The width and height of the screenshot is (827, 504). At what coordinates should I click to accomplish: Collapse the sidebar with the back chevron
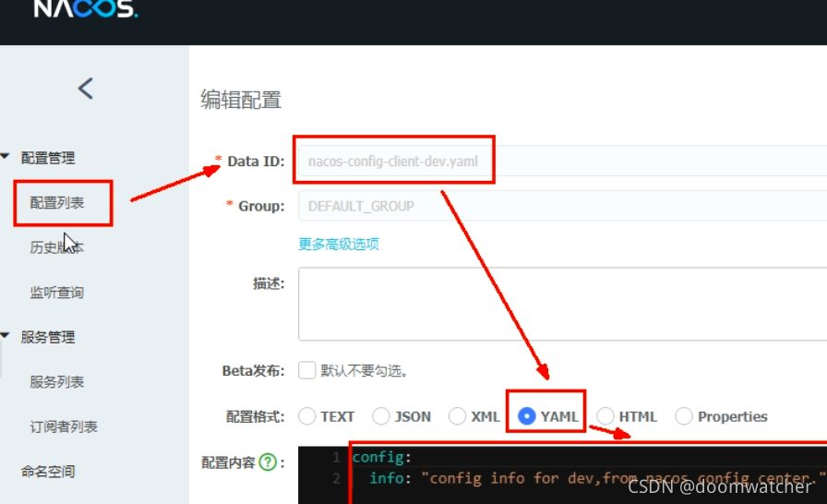tap(86, 88)
